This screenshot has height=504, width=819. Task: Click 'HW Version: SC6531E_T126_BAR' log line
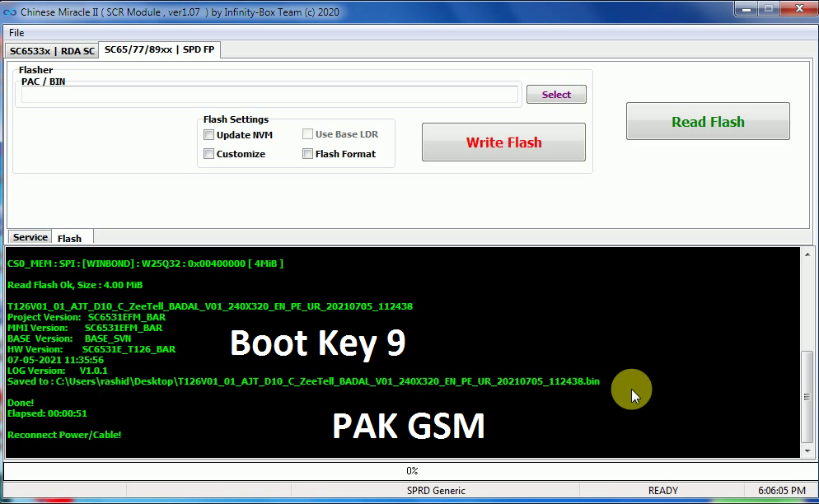91,349
